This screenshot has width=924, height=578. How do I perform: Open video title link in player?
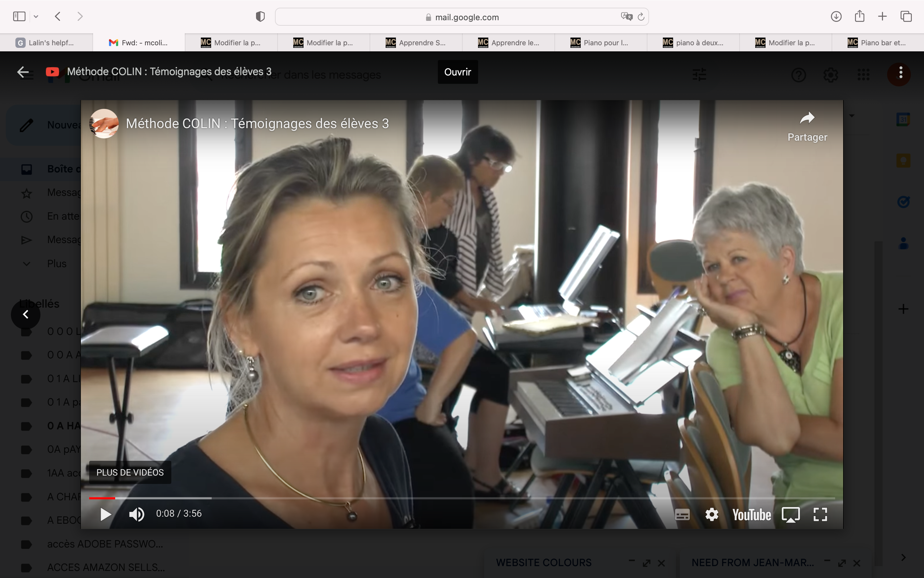257,124
